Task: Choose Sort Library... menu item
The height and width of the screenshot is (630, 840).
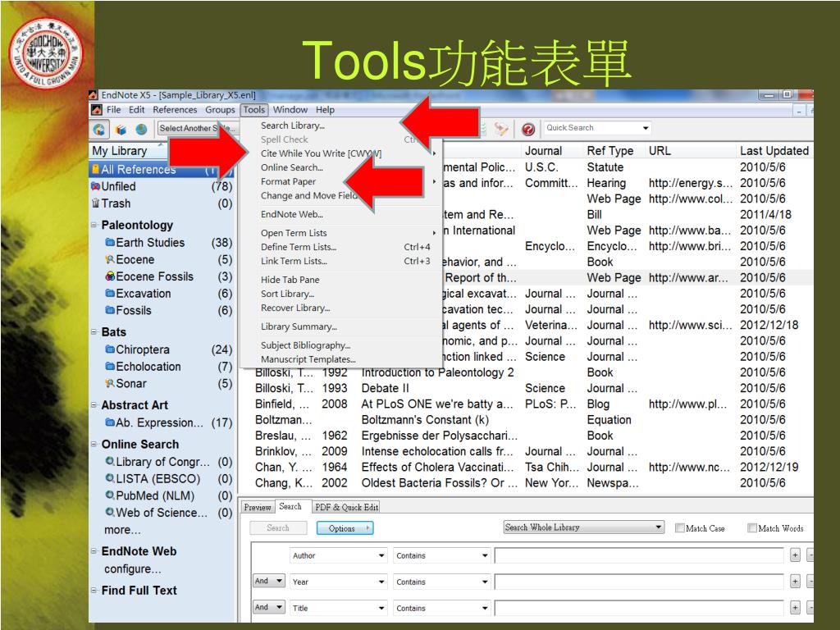Action: click(288, 294)
